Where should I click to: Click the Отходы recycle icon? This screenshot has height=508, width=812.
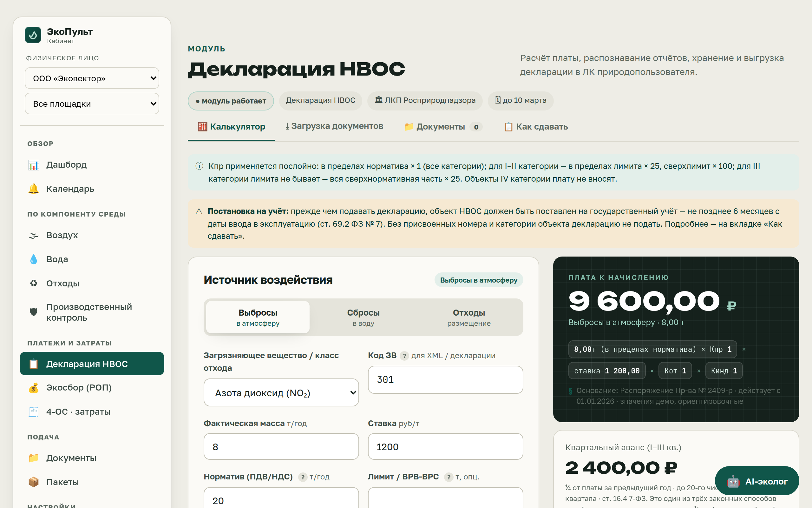34,283
